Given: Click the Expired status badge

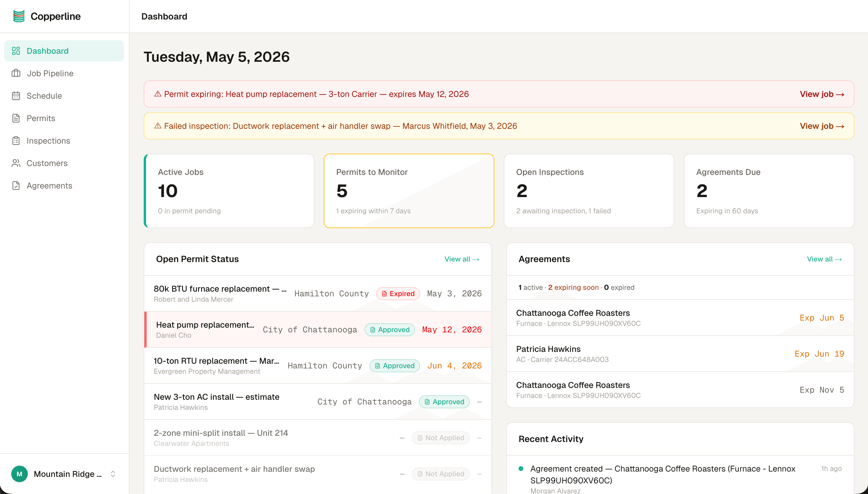Looking at the screenshot, I should pyautogui.click(x=398, y=293).
